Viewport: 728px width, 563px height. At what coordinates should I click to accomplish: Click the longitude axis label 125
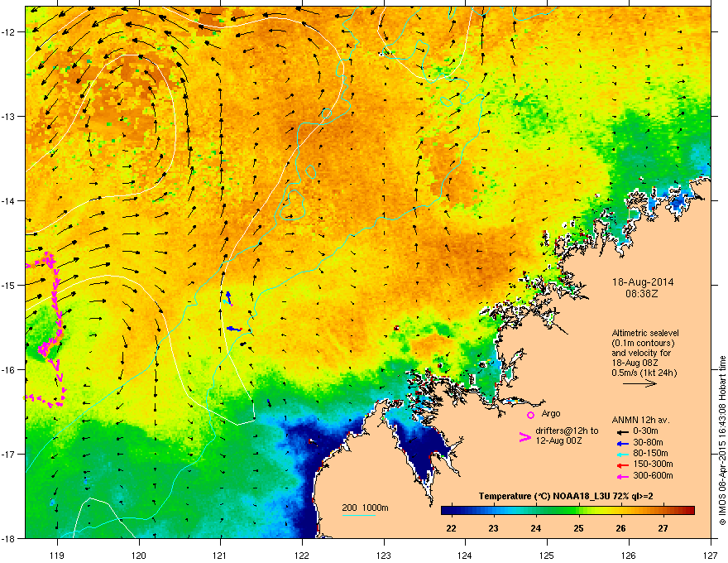point(548,555)
